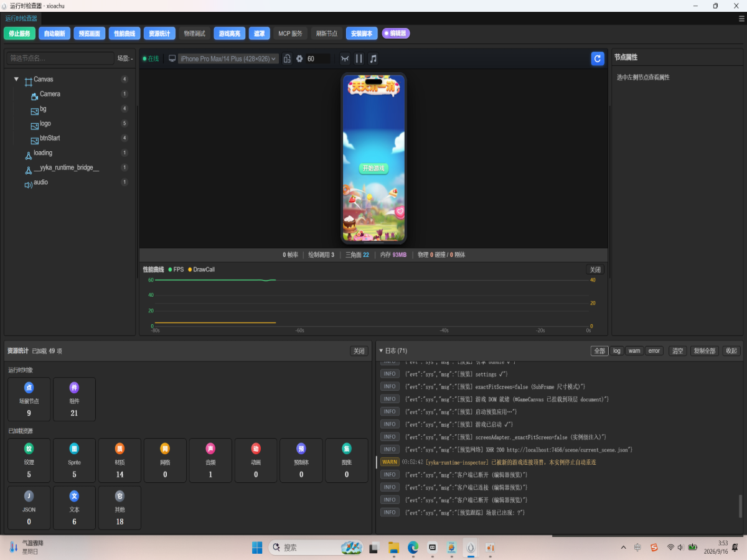
Task: Close the 性能曲线 performance chart
Action: pos(596,269)
